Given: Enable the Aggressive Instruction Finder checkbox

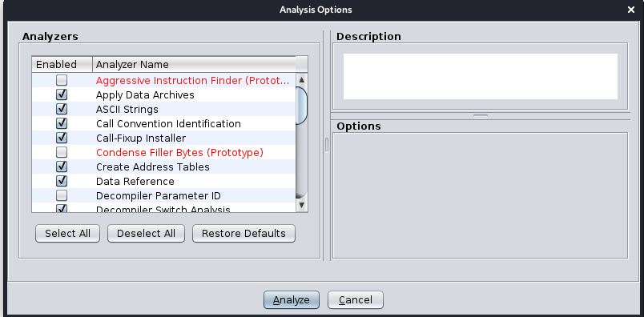Looking at the screenshot, I should [x=62, y=80].
